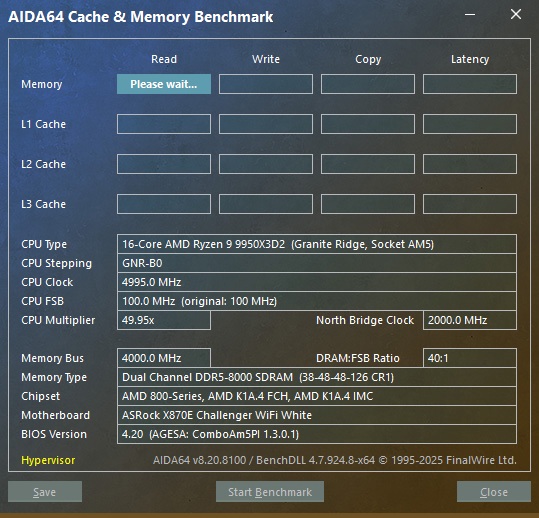Click the L1 Cache Read result box
This screenshot has height=518, width=539.
164,124
